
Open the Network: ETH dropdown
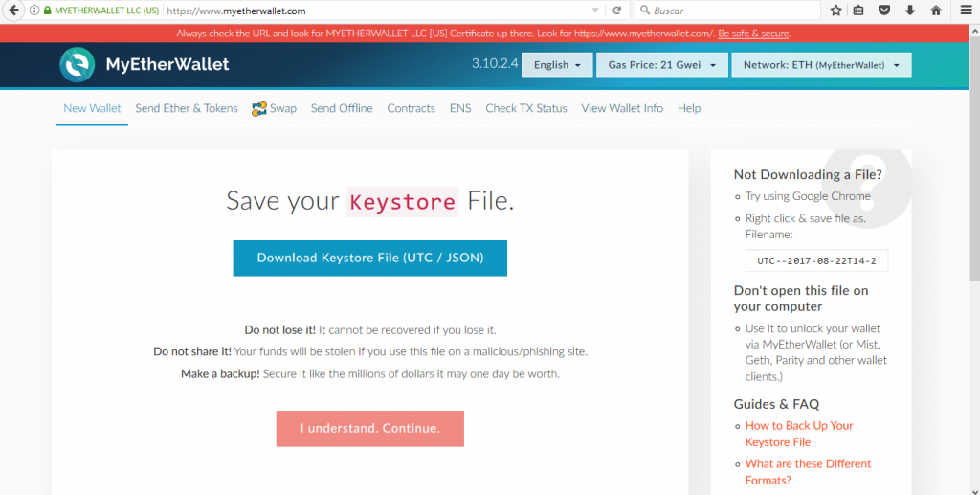[821, 65]
